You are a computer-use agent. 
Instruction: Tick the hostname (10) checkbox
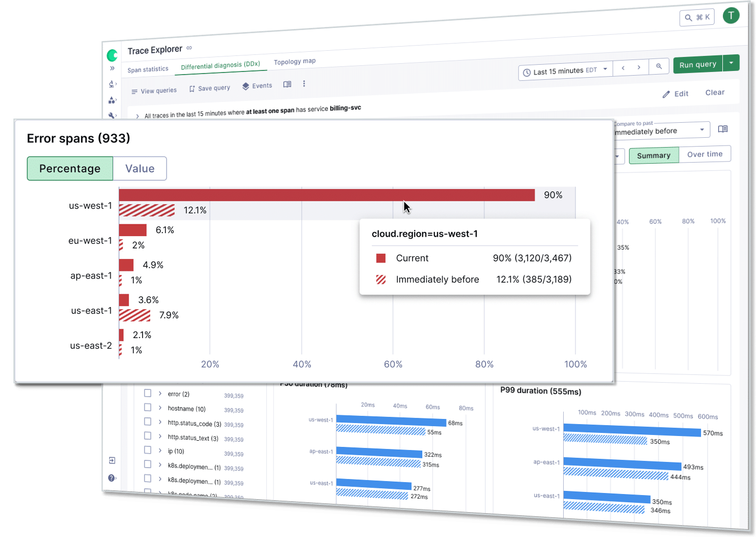148,408
